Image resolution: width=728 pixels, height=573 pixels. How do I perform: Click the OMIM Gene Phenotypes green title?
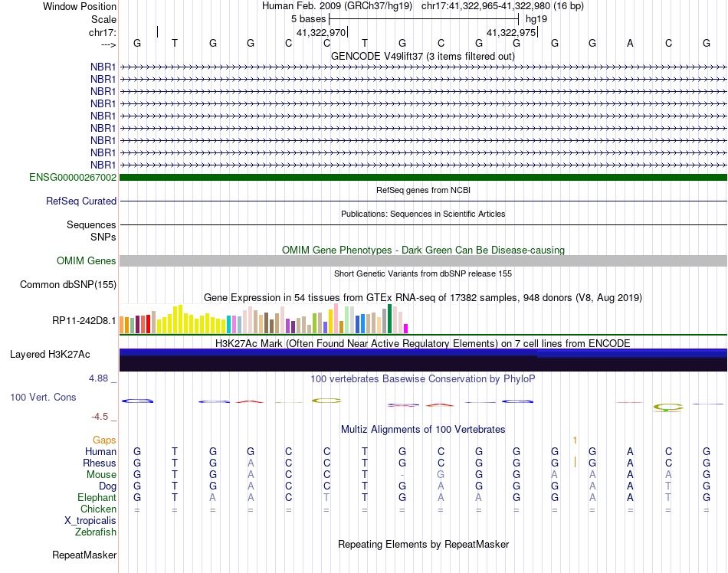[423, 250]
